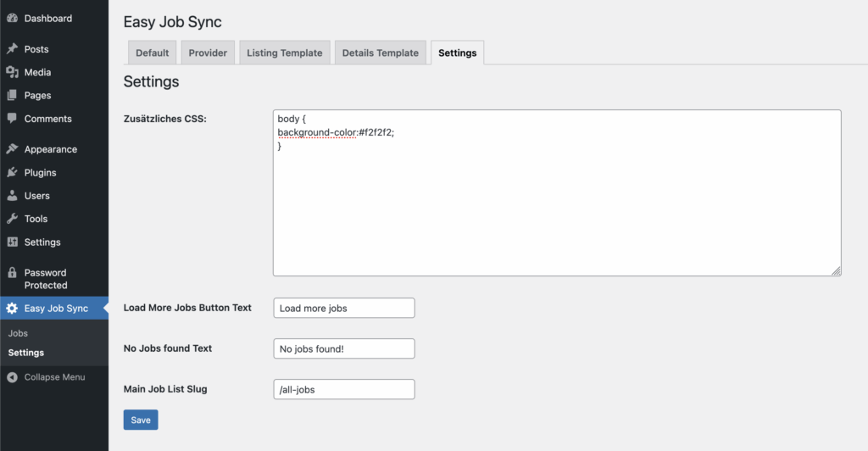The height and width of the screenshot is (451, 868).
Task: Click inside the Zusätzliches CSS textarea
Action: coord(557,192)
